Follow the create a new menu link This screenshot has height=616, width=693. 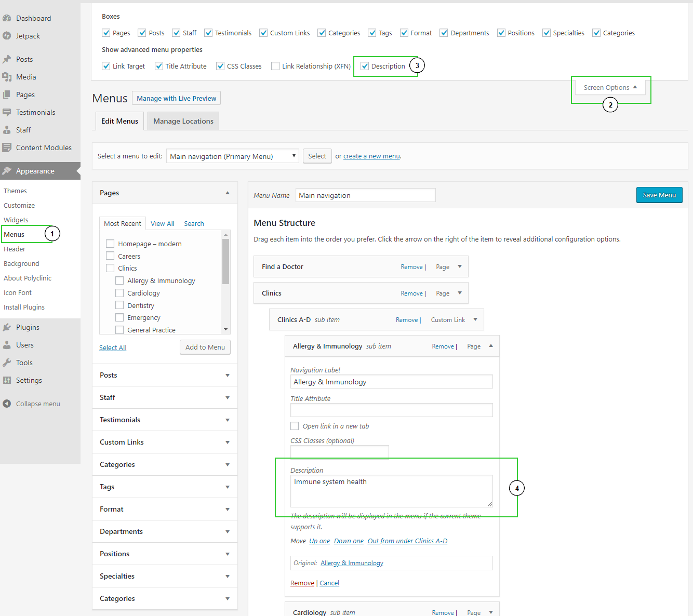[x=371, y=156]
